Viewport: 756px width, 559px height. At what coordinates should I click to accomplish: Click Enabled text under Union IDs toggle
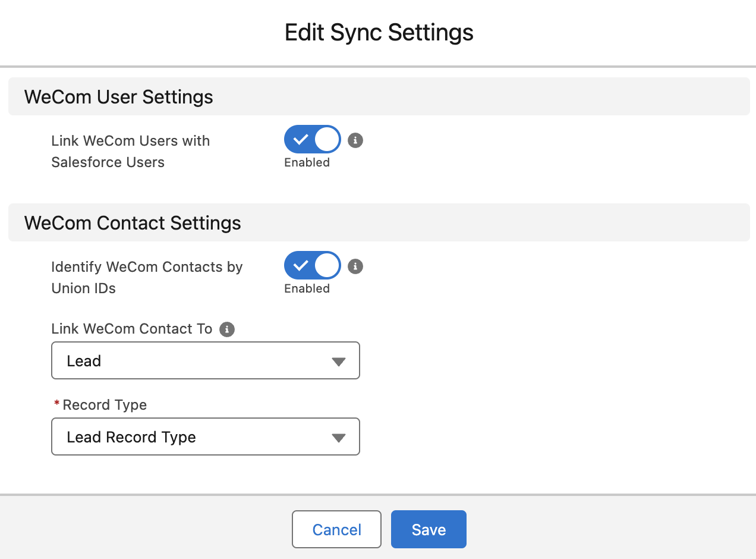pyautogui.click(x=307, y=288)
